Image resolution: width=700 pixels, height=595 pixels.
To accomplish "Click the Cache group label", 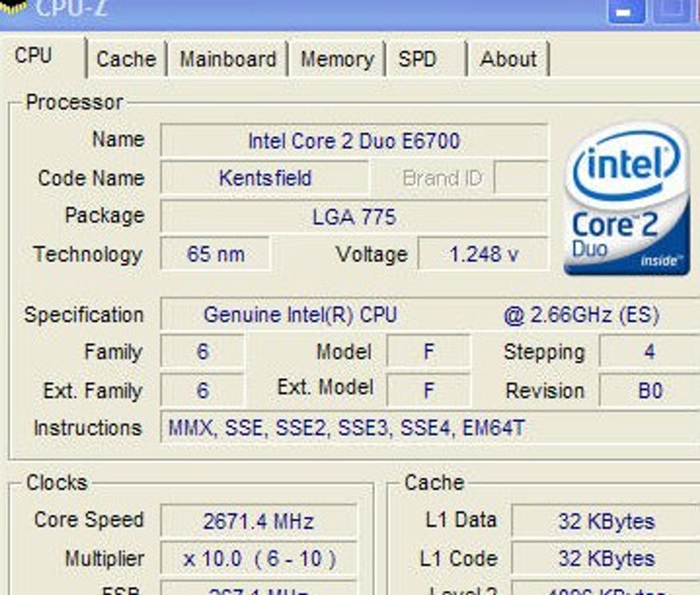I will (x=434, y=483).
